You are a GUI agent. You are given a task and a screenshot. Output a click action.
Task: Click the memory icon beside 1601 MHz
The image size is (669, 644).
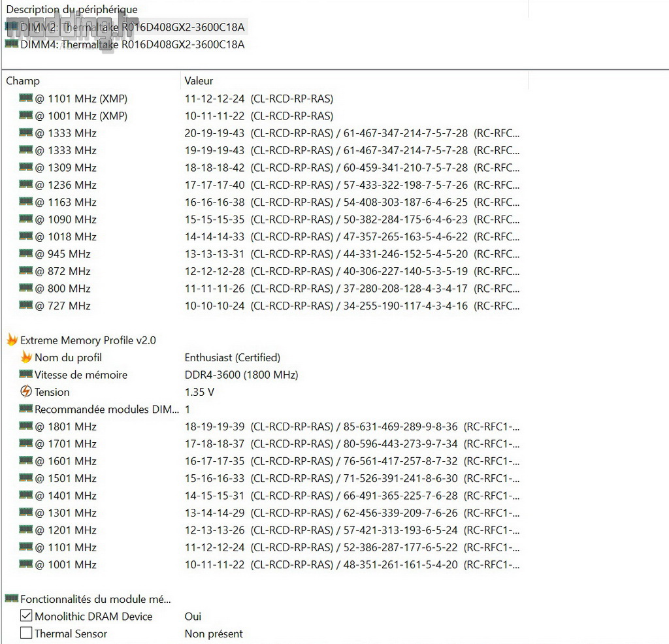coord(25,460)
